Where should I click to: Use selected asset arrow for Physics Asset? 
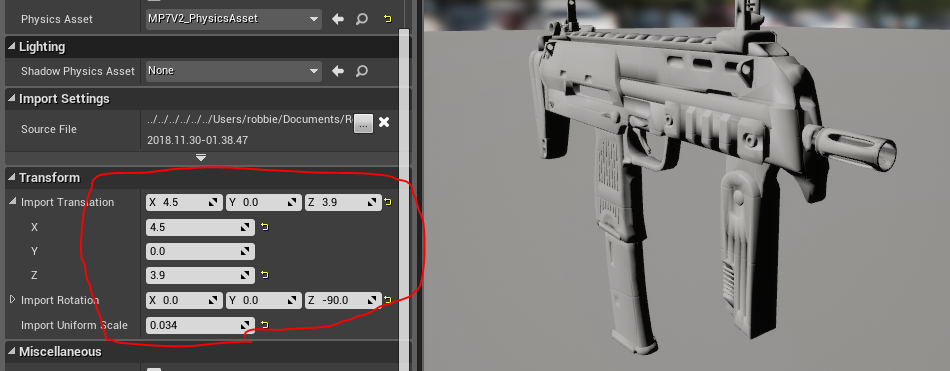tap(338, 19)
